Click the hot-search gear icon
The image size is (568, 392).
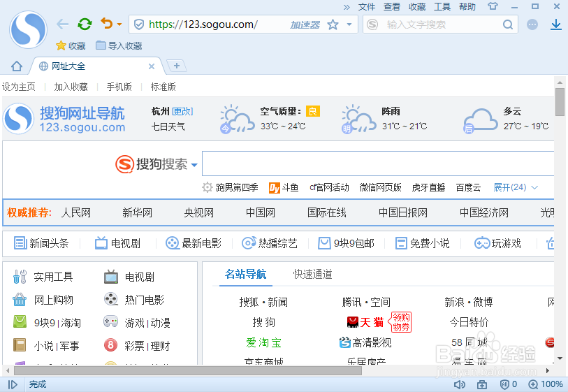[207, 187]
